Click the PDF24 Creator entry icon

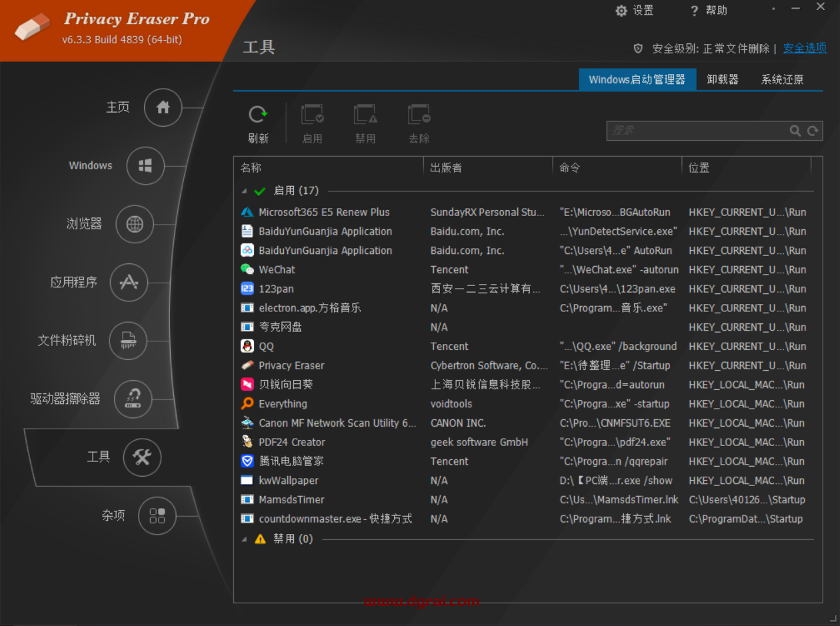tap(247, 442)
